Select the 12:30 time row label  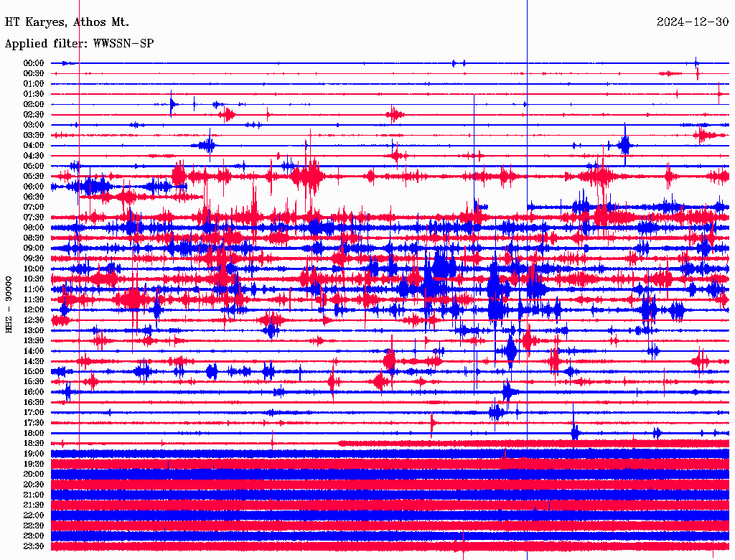click(34, 320)
